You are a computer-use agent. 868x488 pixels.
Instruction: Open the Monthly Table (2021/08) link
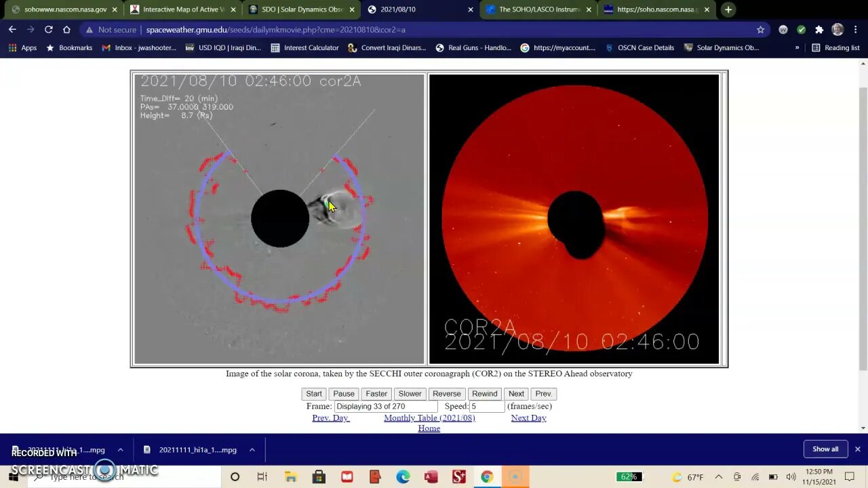tap(429, 418)
